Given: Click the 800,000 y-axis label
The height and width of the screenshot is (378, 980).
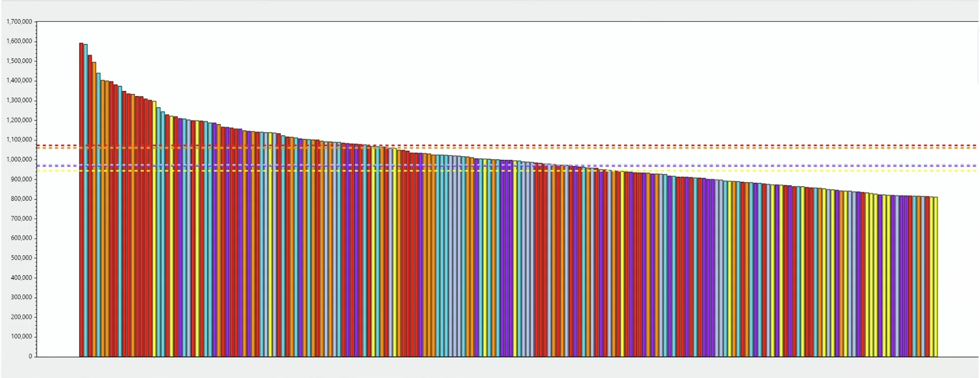Looking at the screenshot, I should [21, 199].
